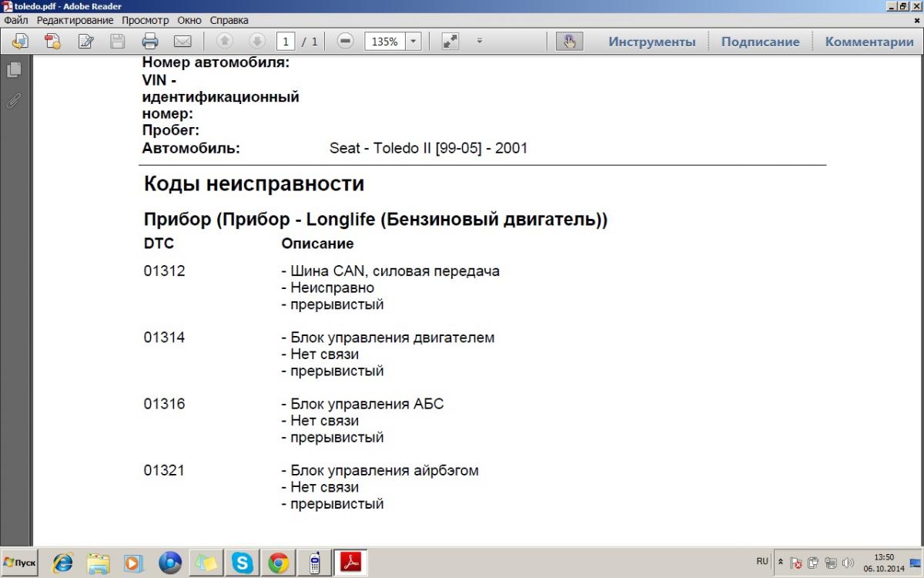Click the Create PDF online icon

[52, 42]
